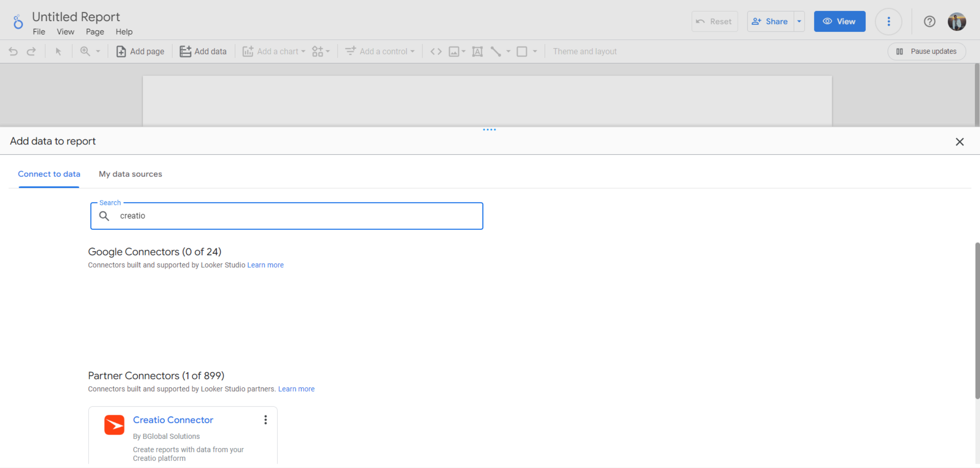Screen dimensions: 980x468
Task: Open the Help menu
Action: [x=124, y=31]
